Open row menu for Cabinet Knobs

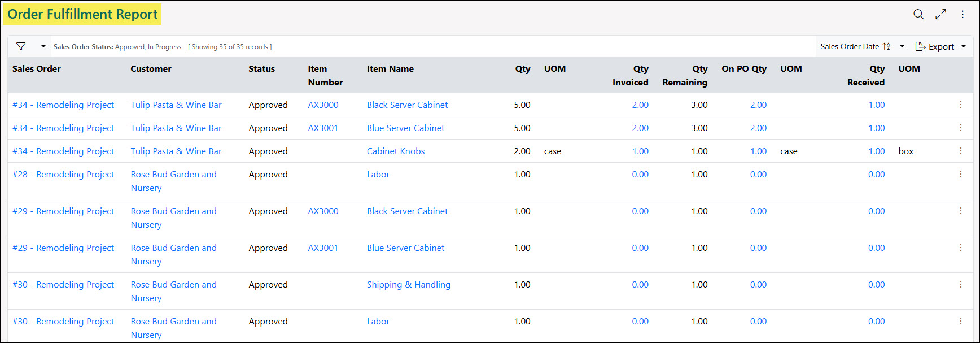click(x=960, y=151)
